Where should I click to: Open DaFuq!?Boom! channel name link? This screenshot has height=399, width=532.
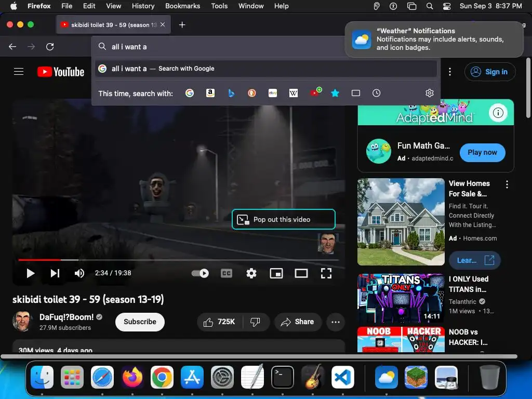point(66,317)
